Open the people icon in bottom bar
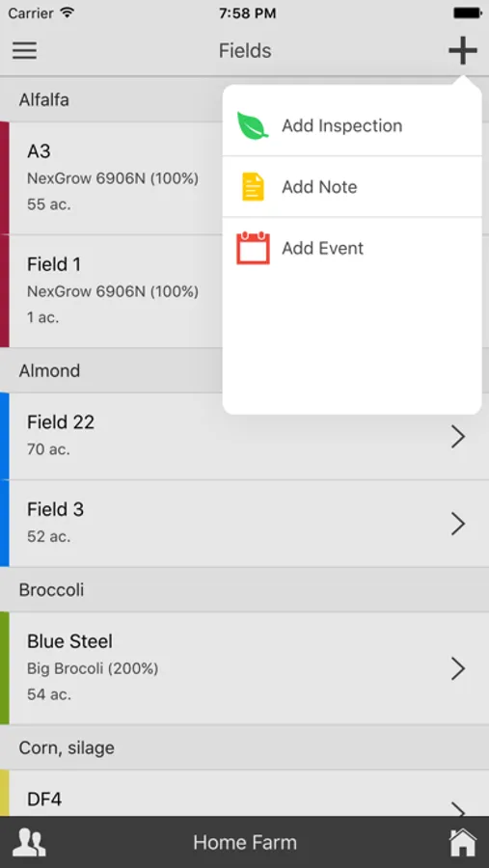The image size is (489, 868). click(29, 843)
